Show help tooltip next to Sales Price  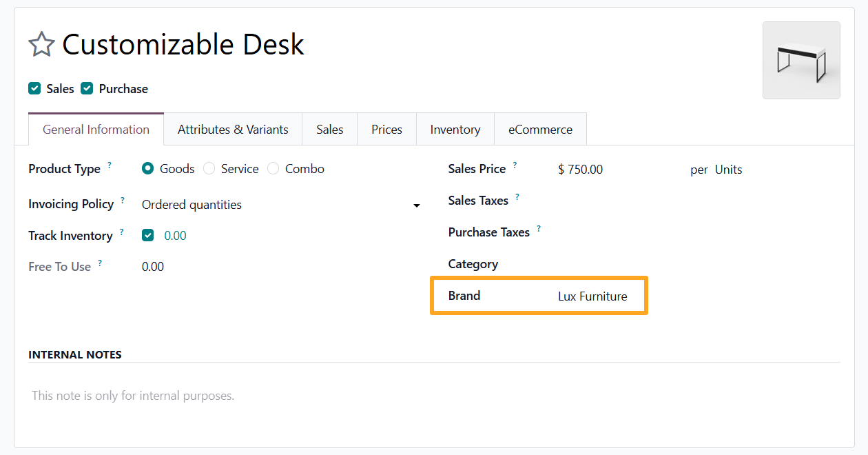pos(515,165)
